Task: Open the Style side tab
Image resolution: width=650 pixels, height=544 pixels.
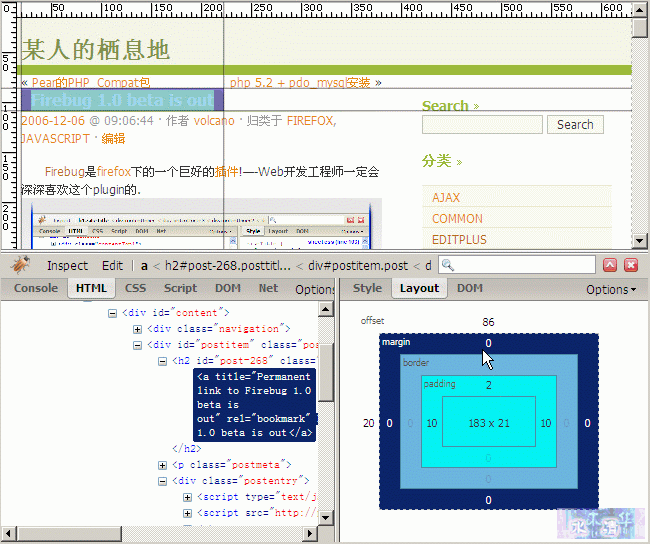Action: tap(367, 288)
